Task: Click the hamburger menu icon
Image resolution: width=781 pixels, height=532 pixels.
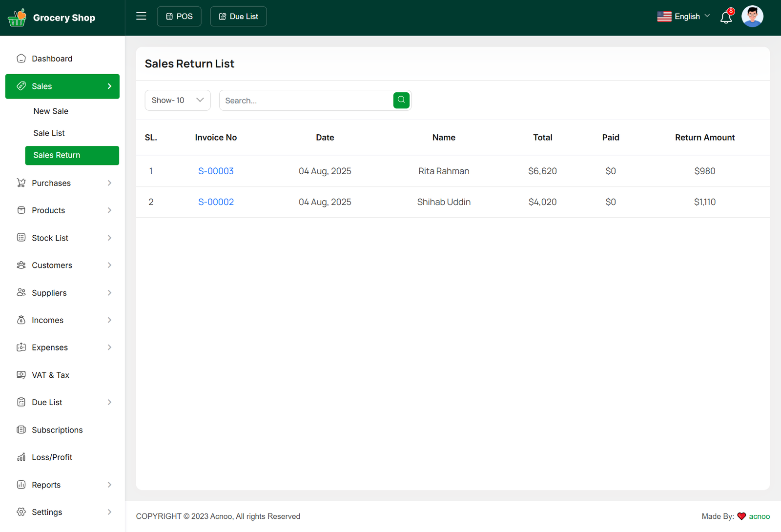Action: [141, 16]
